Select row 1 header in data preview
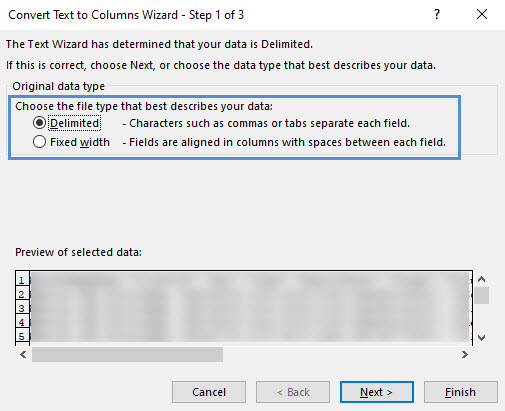 (x=22, y=279)
